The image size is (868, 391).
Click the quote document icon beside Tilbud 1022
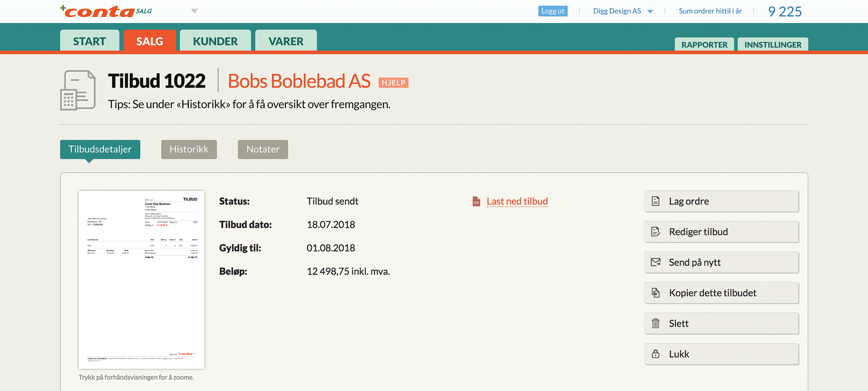click(78, 90)
